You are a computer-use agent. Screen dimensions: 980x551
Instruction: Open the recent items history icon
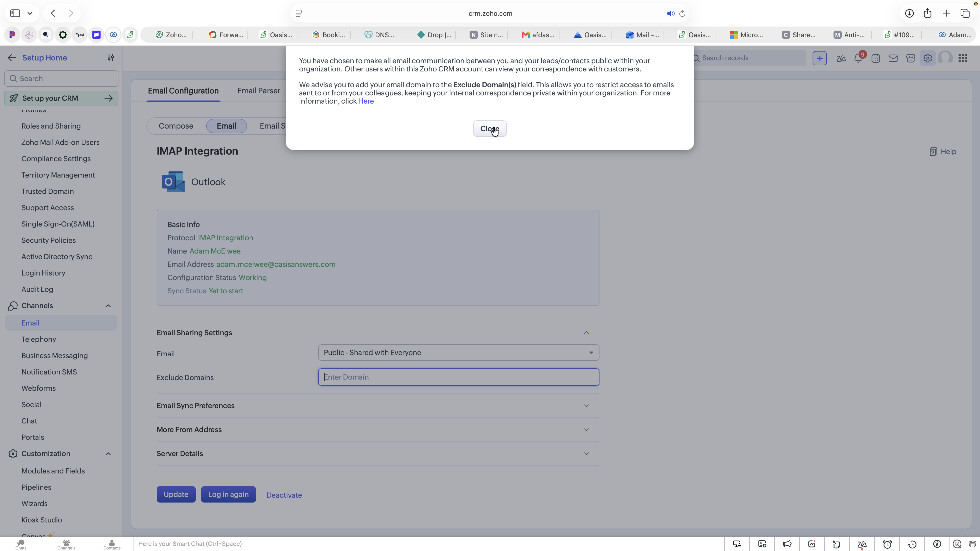click(x=912, y=544)
